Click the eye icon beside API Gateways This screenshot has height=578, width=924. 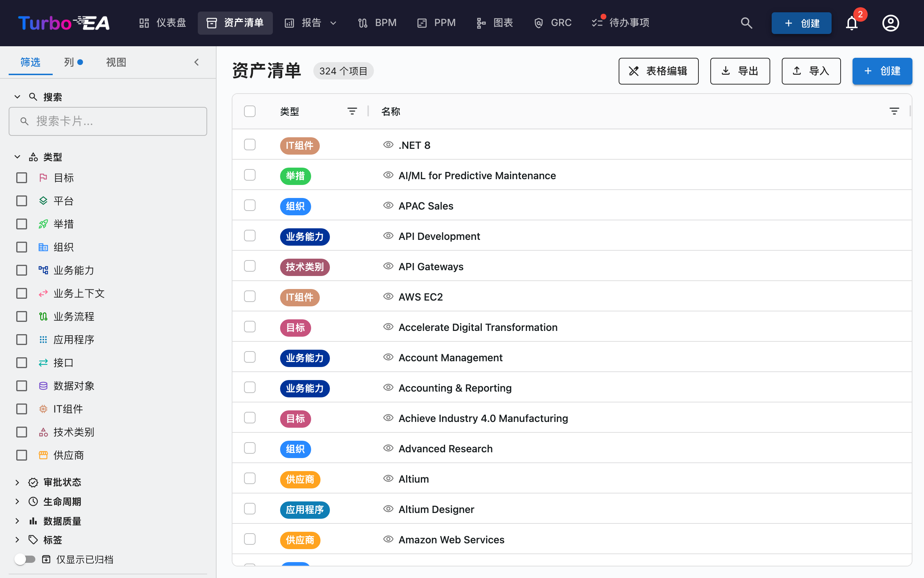tap(388, 266)
